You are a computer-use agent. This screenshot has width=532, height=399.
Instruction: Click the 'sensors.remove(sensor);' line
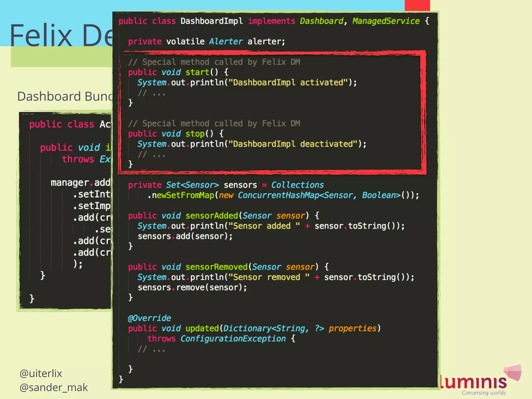click(192, 288)
